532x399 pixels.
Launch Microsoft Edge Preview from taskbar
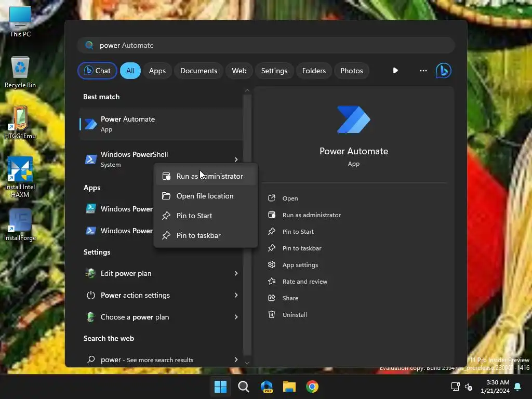pyautogui.click(x=267, y=387)
